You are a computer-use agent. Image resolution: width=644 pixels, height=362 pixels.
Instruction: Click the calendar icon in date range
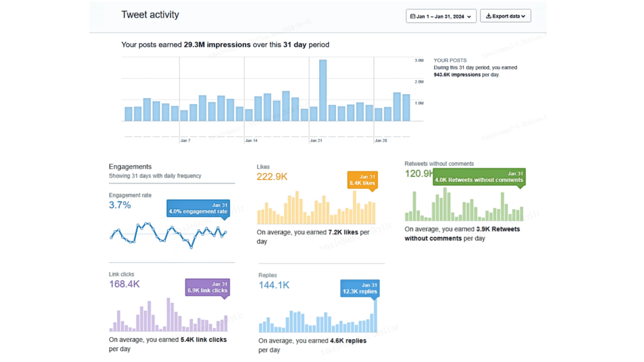(413, 16)
